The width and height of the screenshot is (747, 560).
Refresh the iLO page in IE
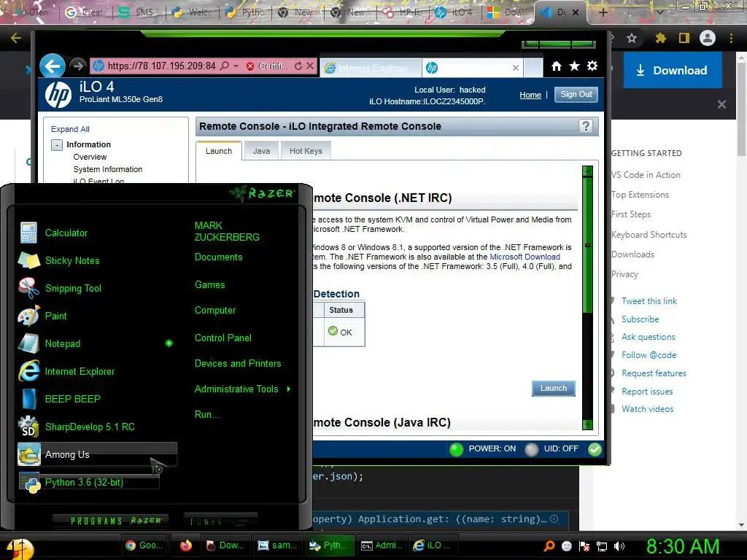pyautogui.click(x=298, y=66)
